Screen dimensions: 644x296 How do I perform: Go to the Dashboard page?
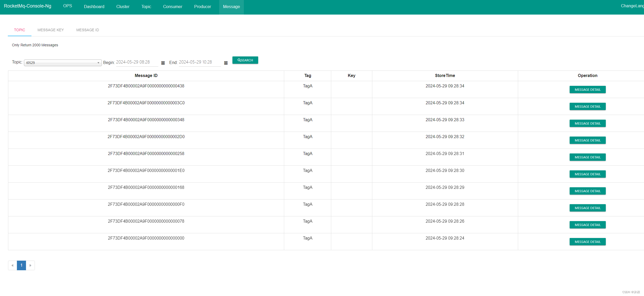tap(94, 7)
